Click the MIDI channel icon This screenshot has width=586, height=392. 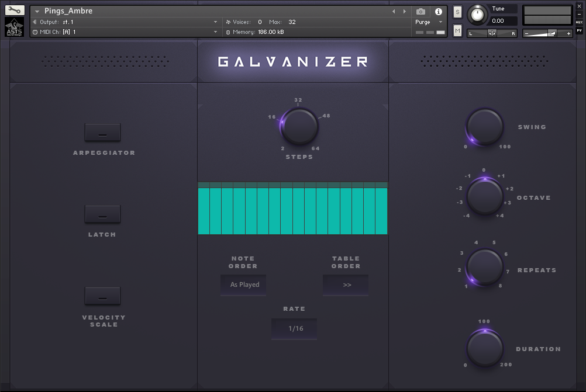coord(35,32)
